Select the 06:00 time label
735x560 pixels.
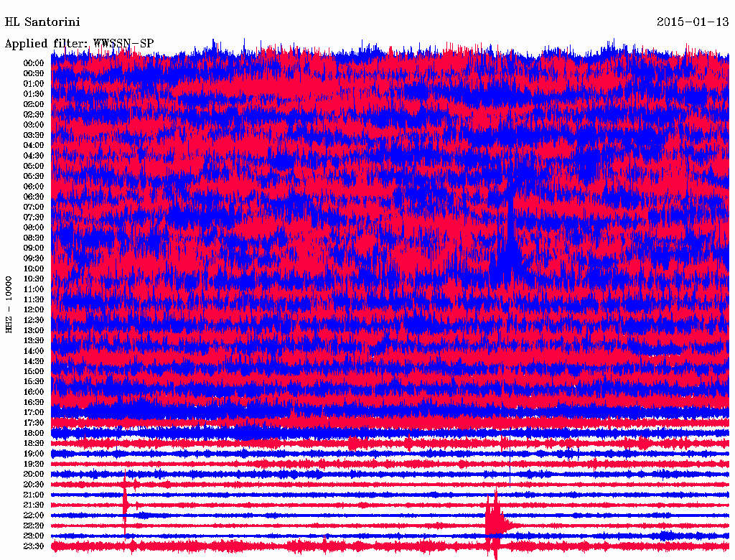click(x=34, y=186)
